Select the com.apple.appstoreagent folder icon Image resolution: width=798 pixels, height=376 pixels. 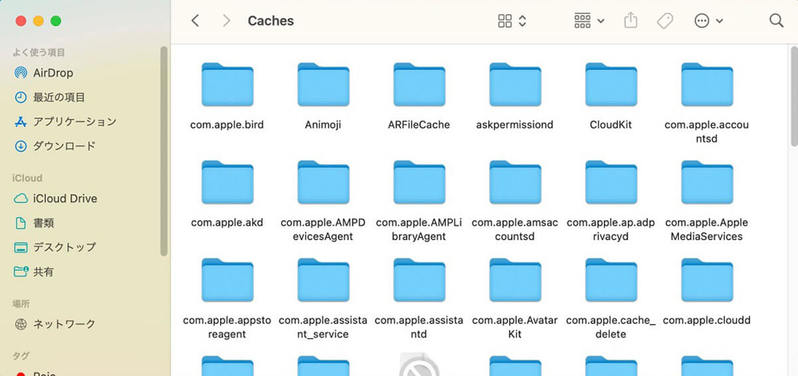(227, 280)
